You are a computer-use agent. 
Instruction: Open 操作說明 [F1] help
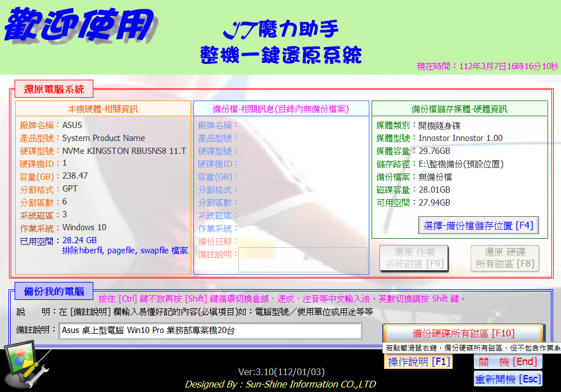419,362
